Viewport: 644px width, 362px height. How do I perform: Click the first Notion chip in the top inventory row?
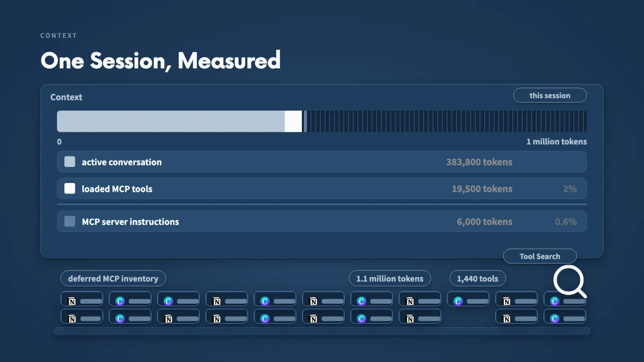(82, 299)
